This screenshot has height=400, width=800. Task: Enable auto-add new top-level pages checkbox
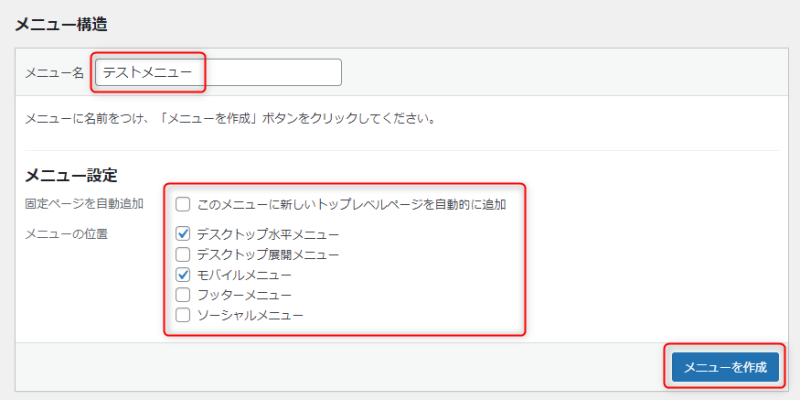[x=183, y=205]
